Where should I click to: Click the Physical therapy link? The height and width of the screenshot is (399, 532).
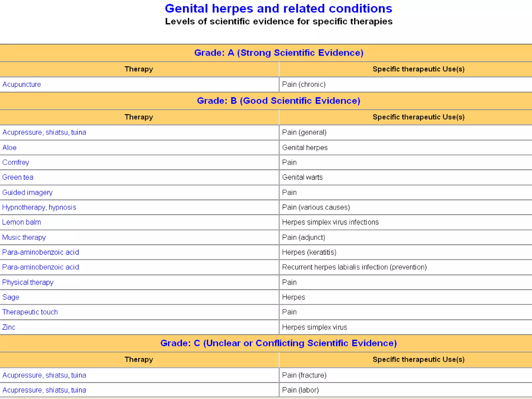click(x=28, y=282)
